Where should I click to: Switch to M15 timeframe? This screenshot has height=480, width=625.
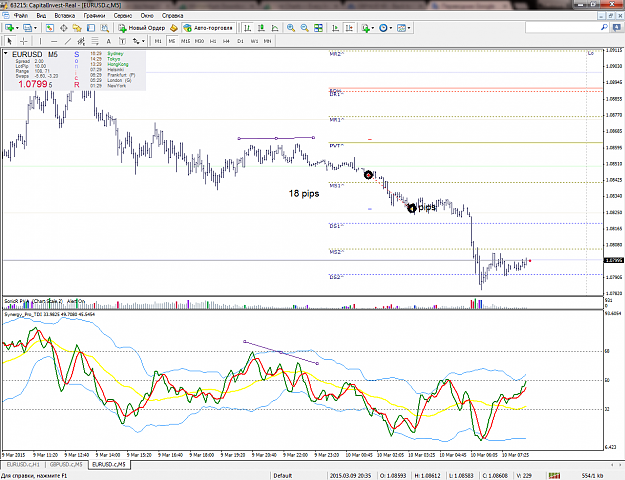pos(185,41)
